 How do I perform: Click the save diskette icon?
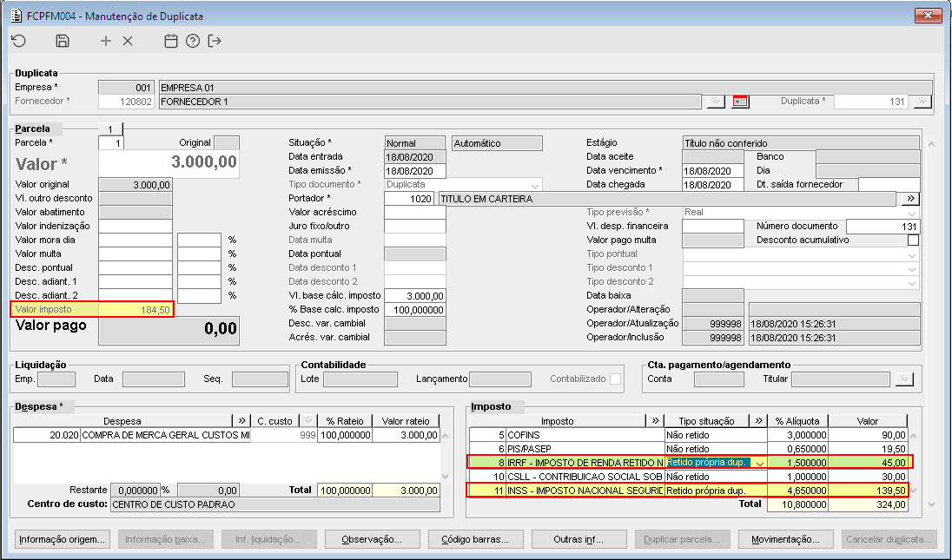coord(63,41)
